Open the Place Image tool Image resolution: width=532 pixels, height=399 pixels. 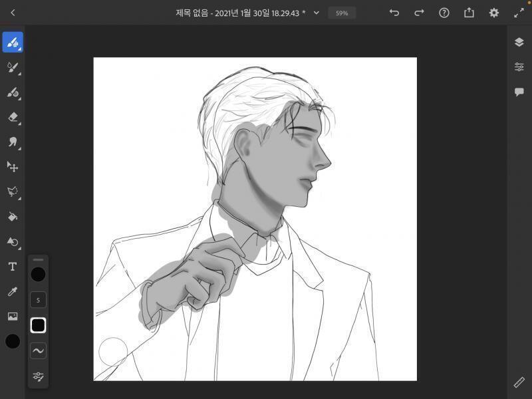tap(13, 317)
